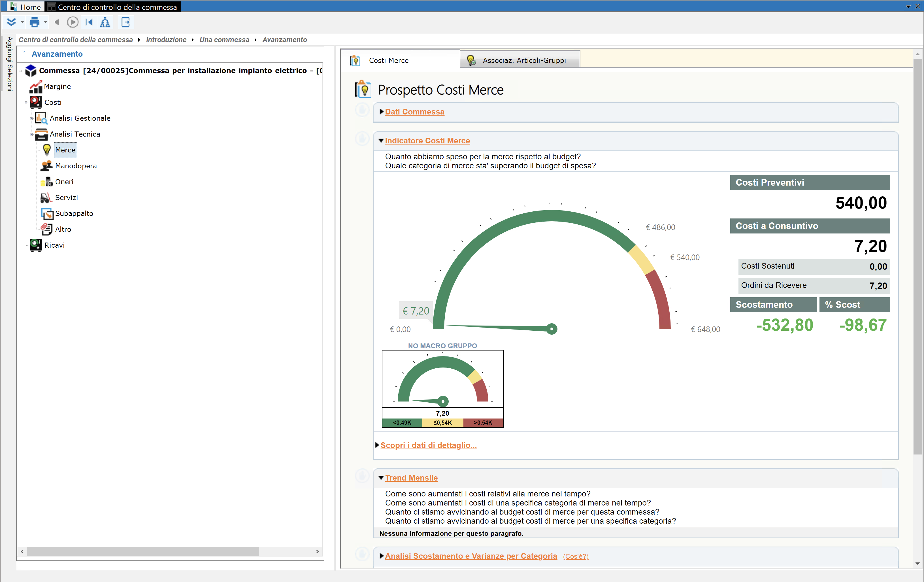Image resolution: width=924 pixels, height=582 pixels.
Task: Open the Margine tree item
Action: 58,86
